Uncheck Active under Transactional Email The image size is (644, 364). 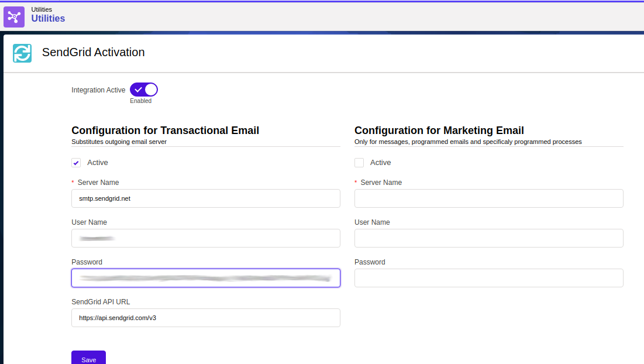click(x=76, y=163)
